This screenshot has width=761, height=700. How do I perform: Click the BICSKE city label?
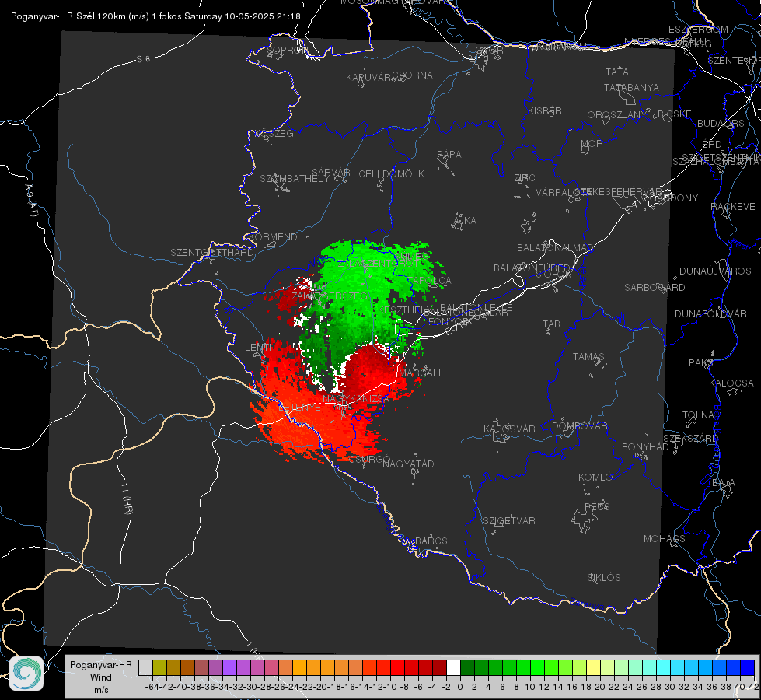(x=675, y=114)
